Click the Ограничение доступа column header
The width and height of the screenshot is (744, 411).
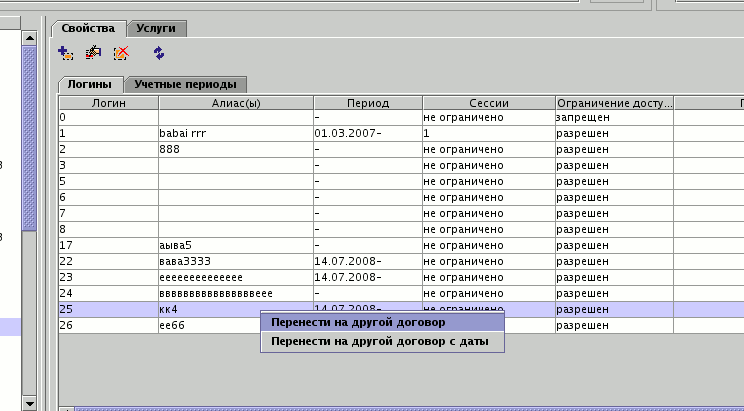click(614, 103)
